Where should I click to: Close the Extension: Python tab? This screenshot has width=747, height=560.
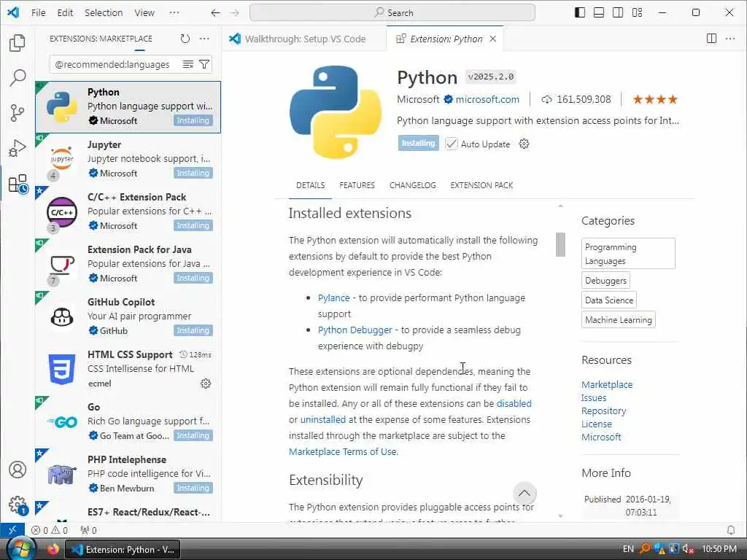[x=493, y=39]
